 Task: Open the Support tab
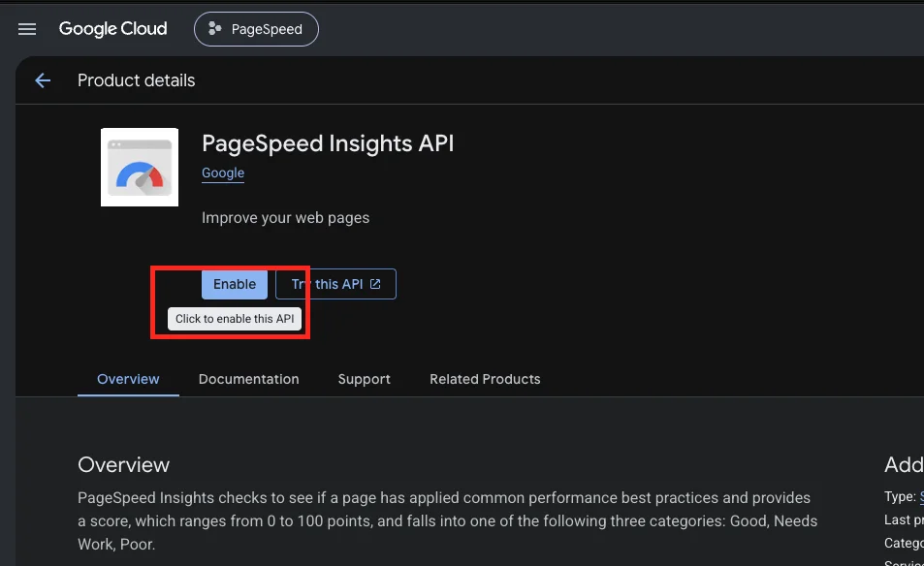coord(365,379)
